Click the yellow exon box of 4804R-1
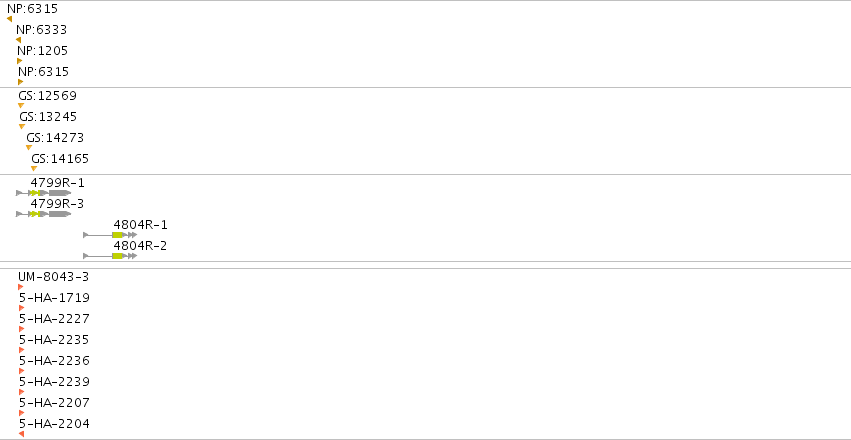Viewport: 851px width, 440px height. [117, 235]
